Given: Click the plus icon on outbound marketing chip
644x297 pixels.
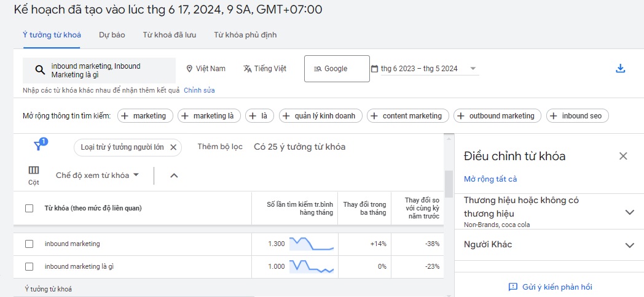Looking at the screenshot, I should pos(461,116).
